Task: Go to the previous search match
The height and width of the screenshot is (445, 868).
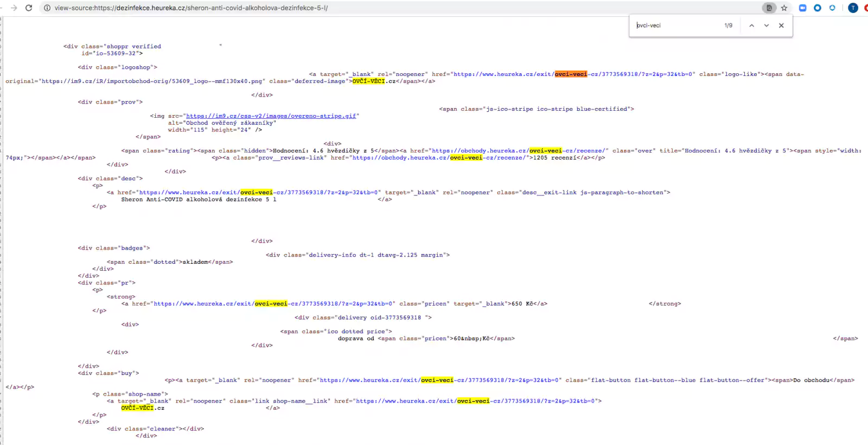Action: (751, 26)
